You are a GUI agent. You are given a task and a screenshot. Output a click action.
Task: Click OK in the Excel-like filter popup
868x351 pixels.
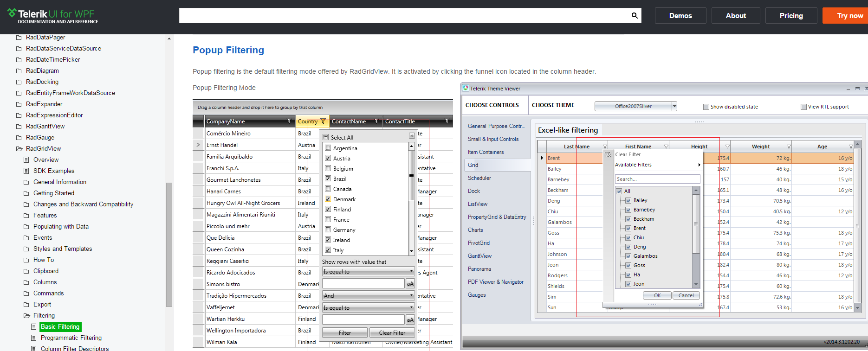[x=657, y=295]
